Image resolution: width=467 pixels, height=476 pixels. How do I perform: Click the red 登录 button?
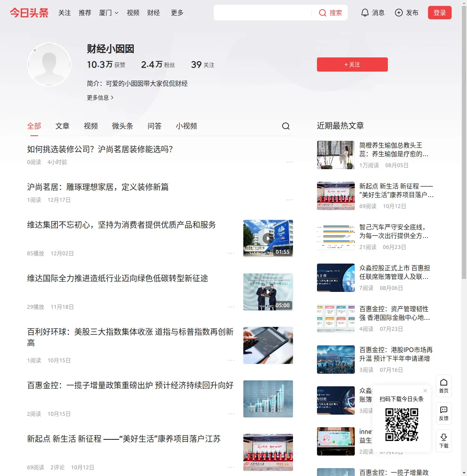click(440, 13)
